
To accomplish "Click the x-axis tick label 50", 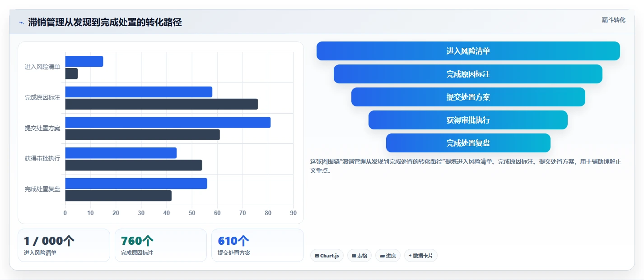I will (x=192, y=213).
